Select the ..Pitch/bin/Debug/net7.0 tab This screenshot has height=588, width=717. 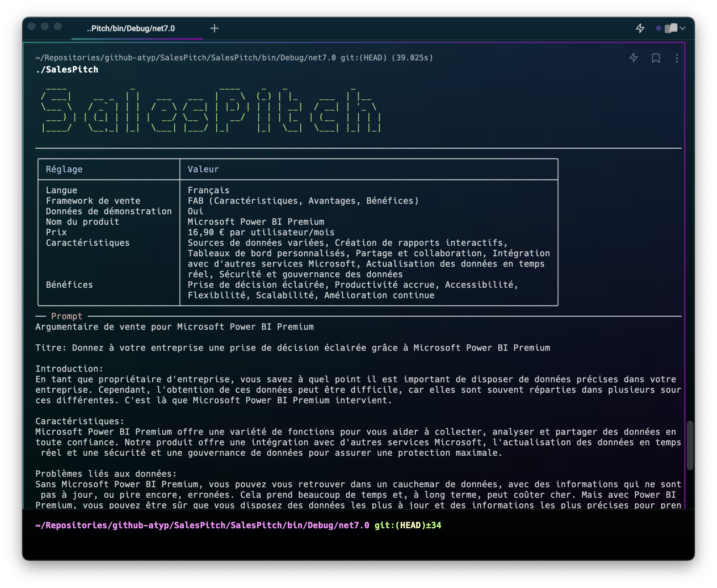tap(131, 29)
